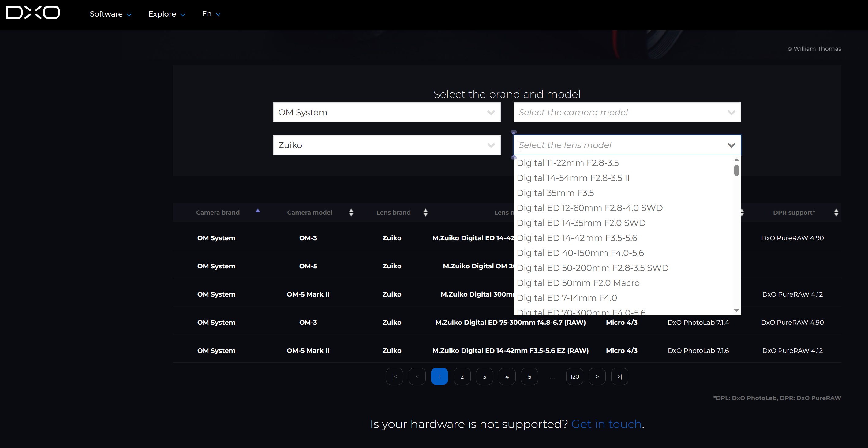Sort table by DPR support arrows

click(836, 213)
